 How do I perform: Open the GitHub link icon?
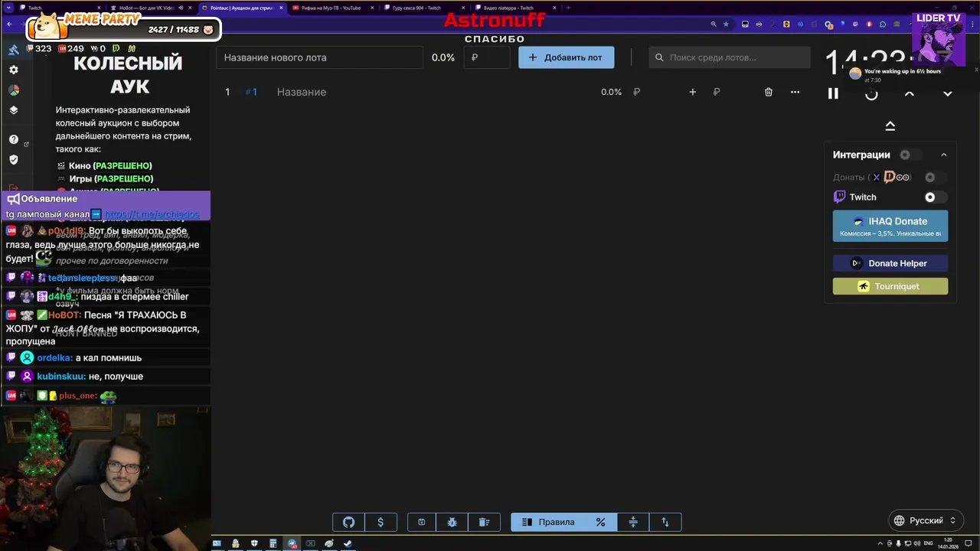(348, 522)
